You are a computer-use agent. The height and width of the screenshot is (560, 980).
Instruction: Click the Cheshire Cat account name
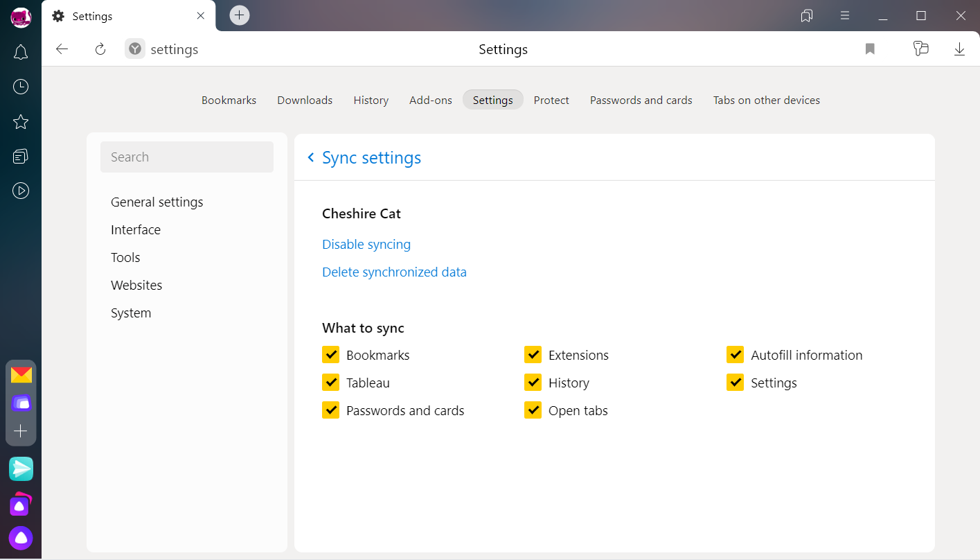point(362,213)
